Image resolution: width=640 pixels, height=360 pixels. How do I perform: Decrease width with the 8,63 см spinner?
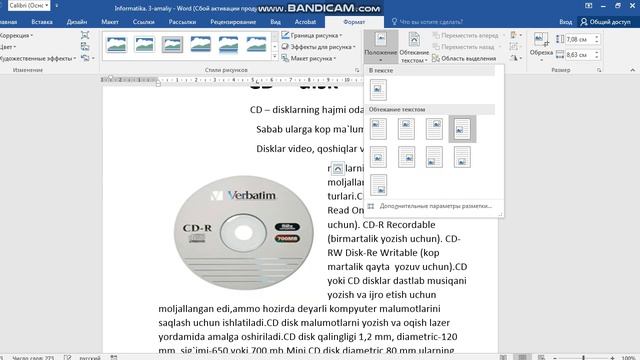point(597,57)
